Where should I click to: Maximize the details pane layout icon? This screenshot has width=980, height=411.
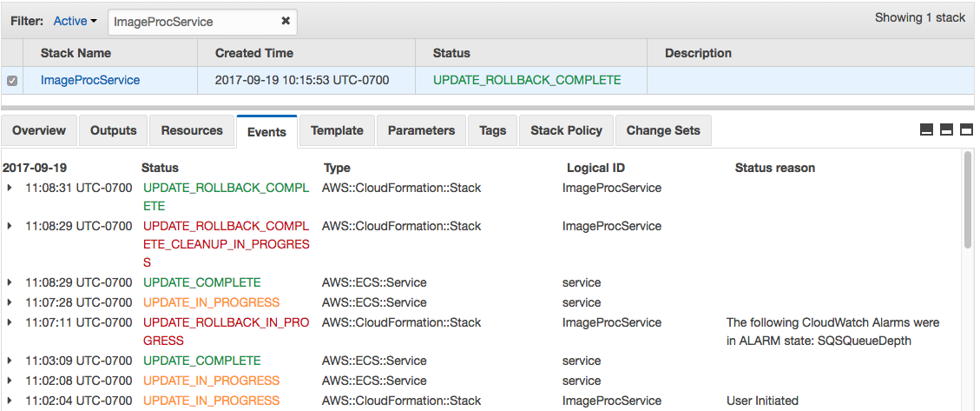click(x=966, y=129)
